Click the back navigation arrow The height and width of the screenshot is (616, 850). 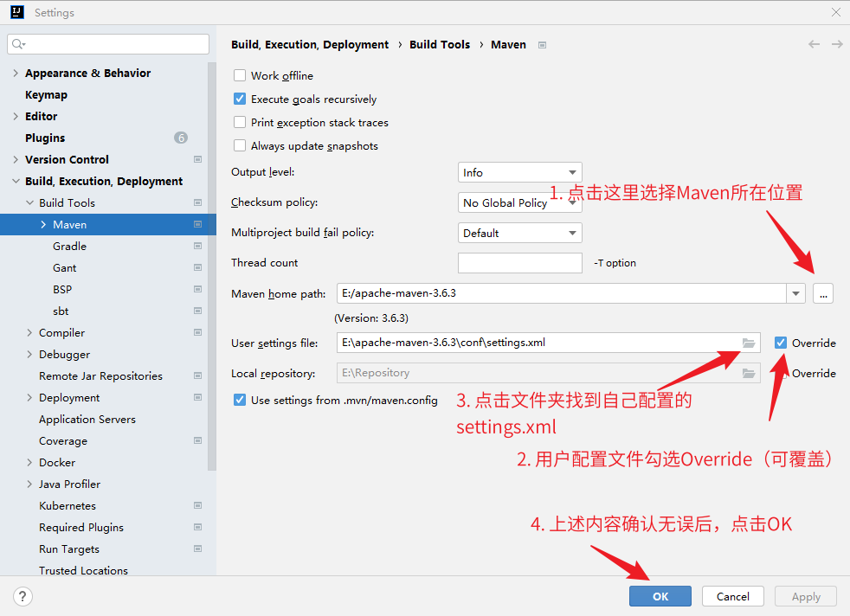click(814, 44)
